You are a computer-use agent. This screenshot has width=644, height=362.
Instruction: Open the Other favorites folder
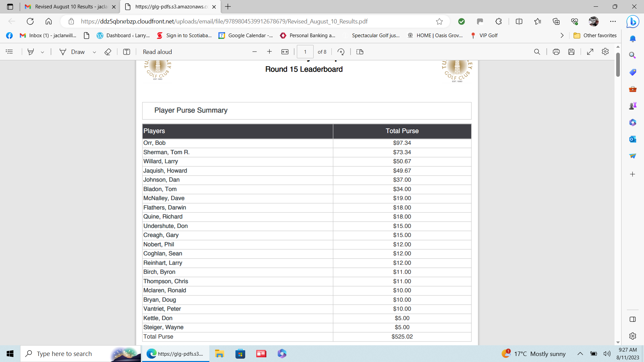click(595, 35)
